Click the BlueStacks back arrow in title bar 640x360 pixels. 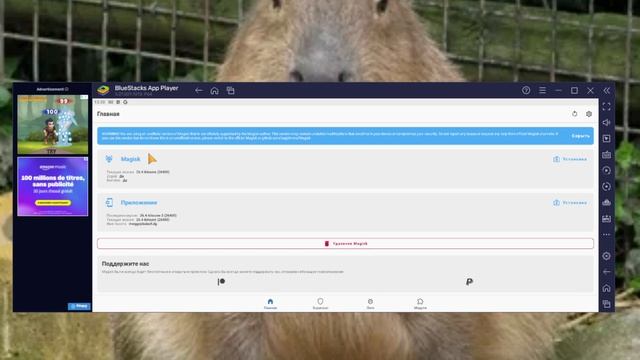coord(199,91)
